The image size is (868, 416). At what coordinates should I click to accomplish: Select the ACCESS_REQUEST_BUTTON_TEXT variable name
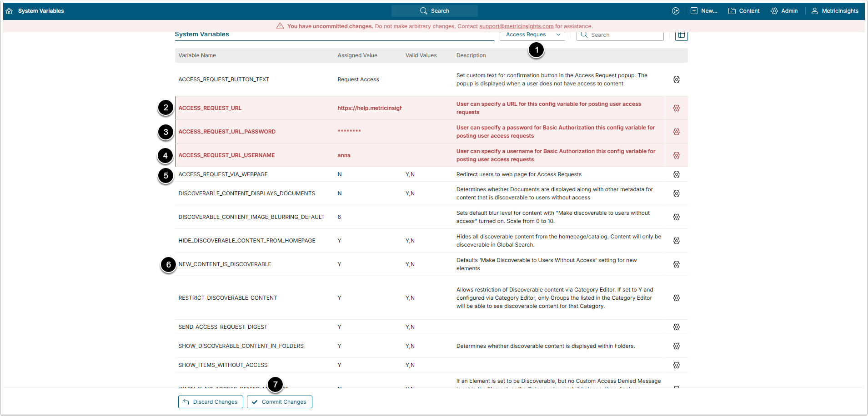pos(224,79)
